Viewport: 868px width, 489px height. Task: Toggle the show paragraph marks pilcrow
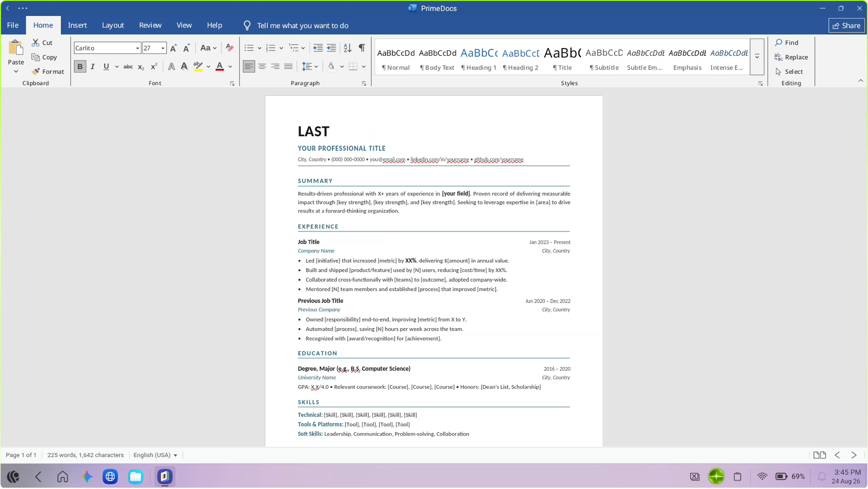(x=362, y=48)
